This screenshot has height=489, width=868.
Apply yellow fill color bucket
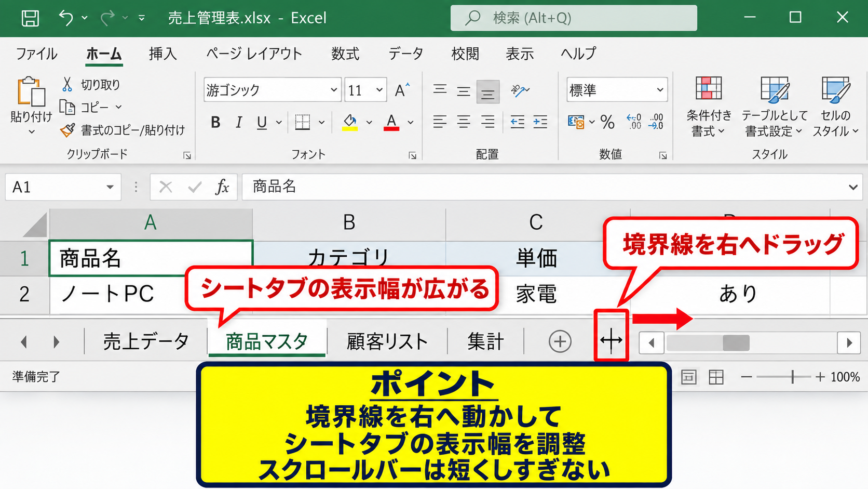point(350,122)
